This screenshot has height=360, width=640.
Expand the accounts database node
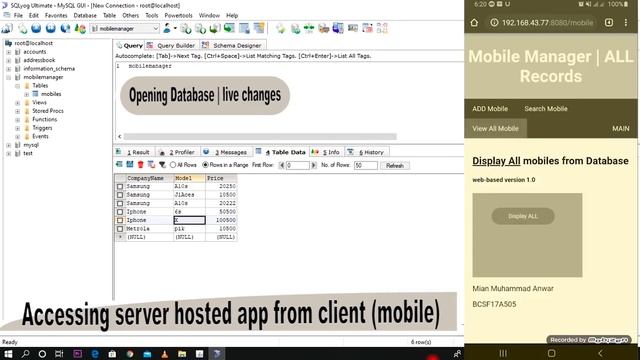[9, 52]
